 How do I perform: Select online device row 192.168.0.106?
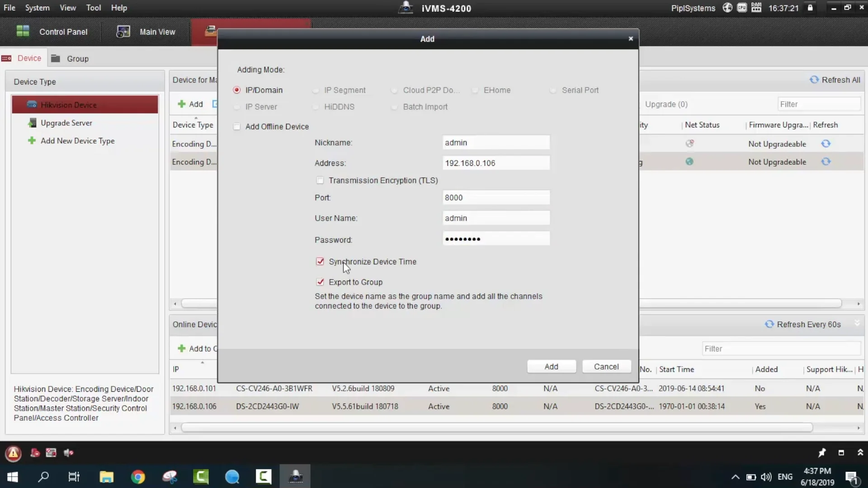coord(516,407)
